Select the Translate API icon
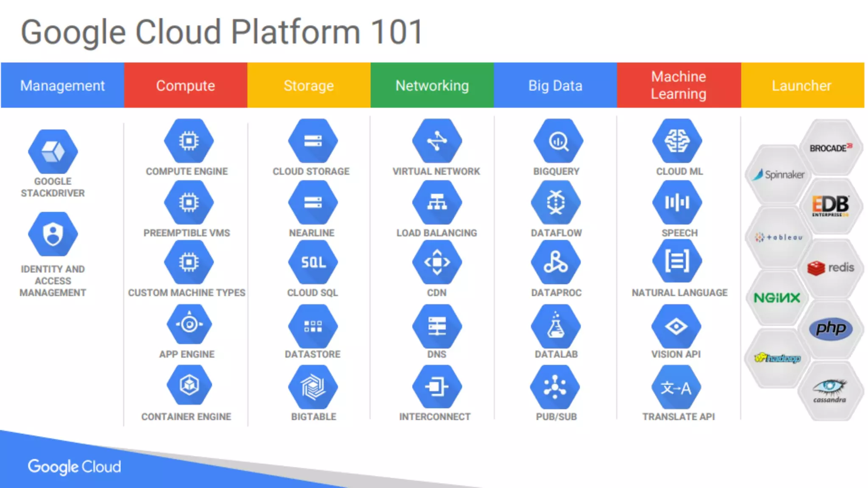Screen dimensions: 868x488 pyautogui.click(x=677, y=387)
